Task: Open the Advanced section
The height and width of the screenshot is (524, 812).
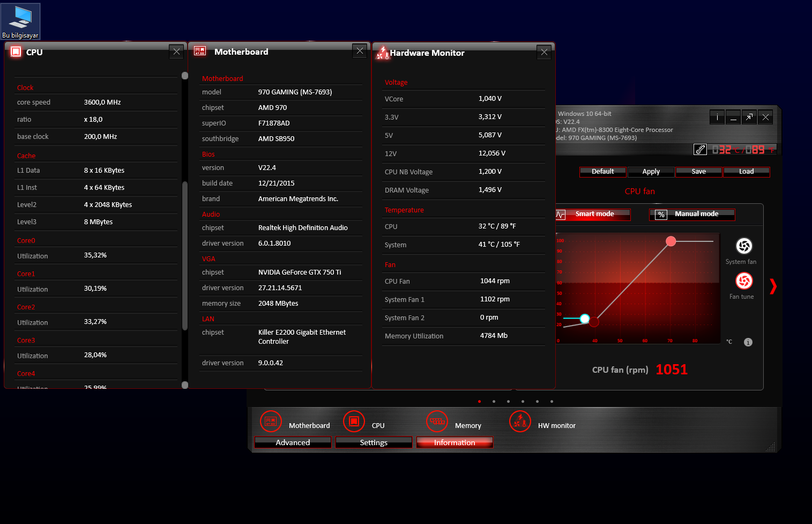Action: (x=293, y=442)
